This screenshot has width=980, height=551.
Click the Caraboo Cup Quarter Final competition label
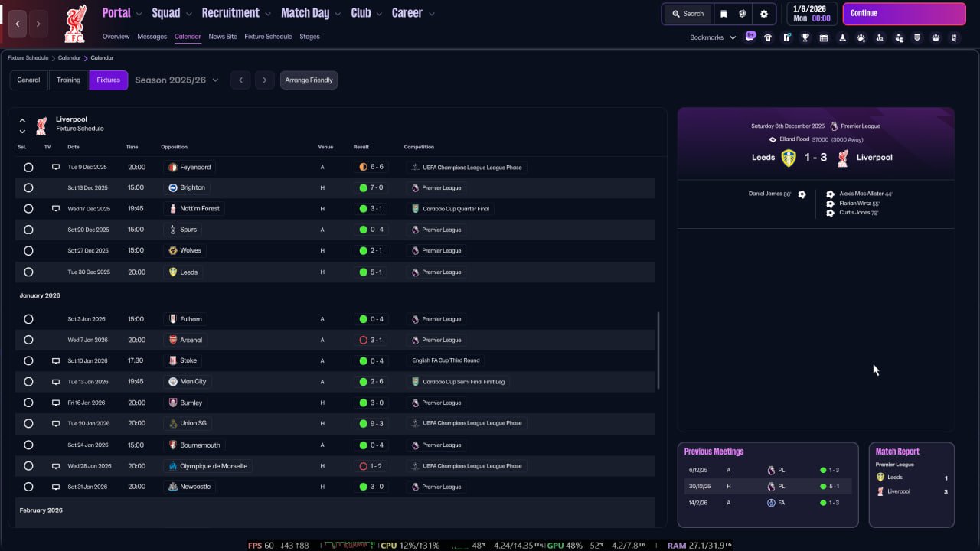point(450,209)
